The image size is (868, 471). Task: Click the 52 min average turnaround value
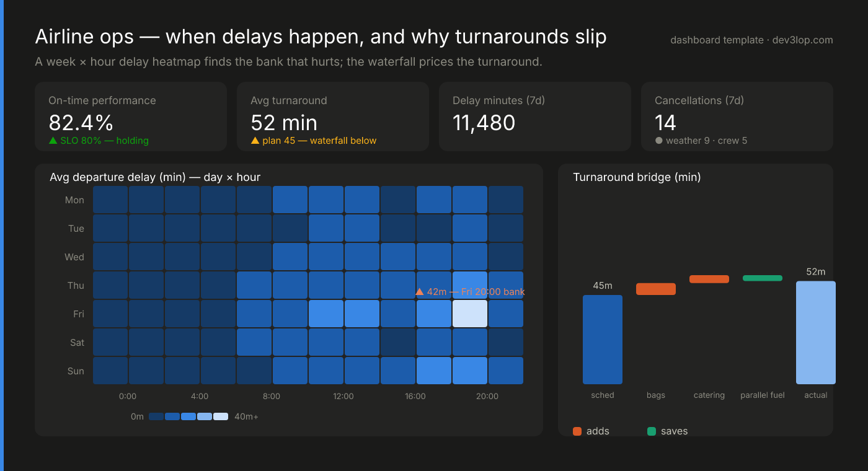(x=284, y=122)
